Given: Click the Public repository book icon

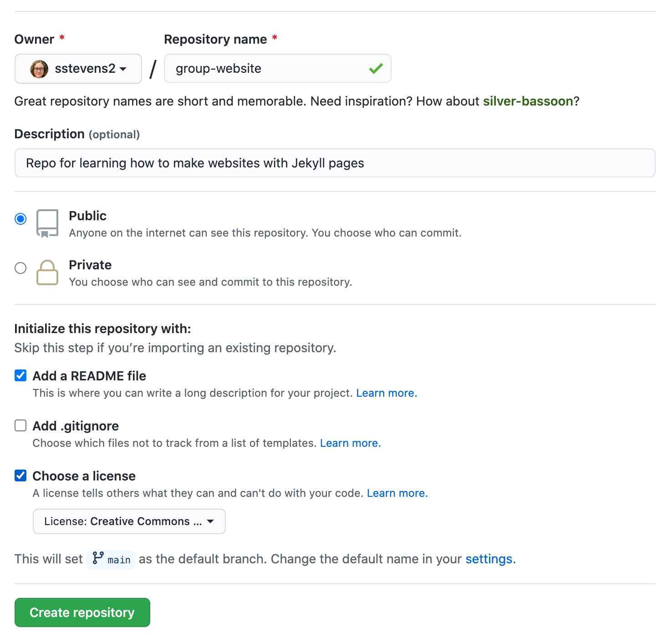Looking at the screenshot, I should 47,223.
